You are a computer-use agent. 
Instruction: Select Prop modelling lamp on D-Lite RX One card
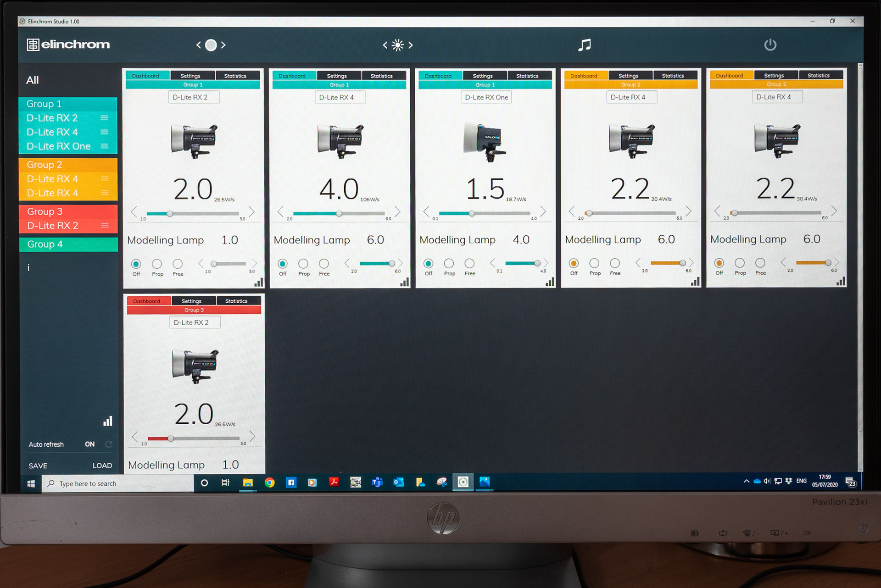point(449,263)
